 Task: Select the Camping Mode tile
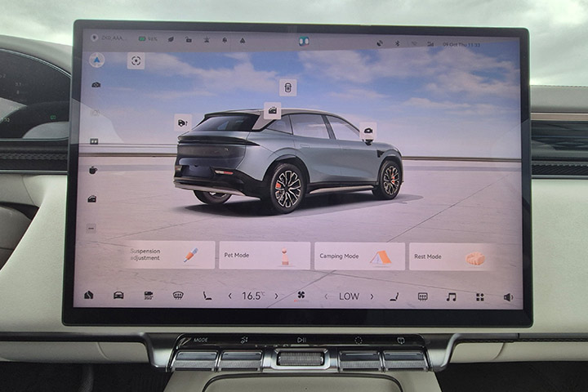click(x=359, y=256)
